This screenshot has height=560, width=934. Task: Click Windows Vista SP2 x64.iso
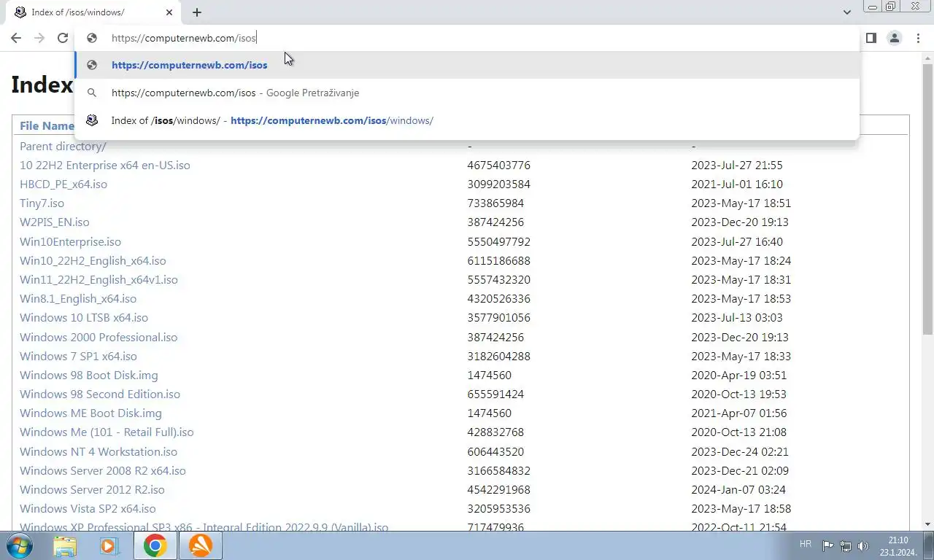click(x=88, y=508)
